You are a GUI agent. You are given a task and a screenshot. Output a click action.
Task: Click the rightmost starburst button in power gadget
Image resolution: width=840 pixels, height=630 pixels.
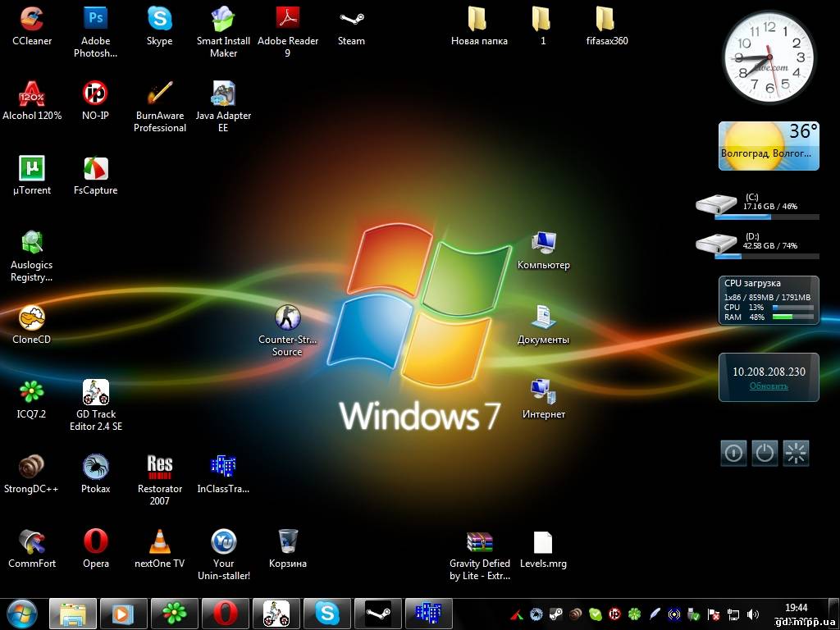(x=796, y=453)
